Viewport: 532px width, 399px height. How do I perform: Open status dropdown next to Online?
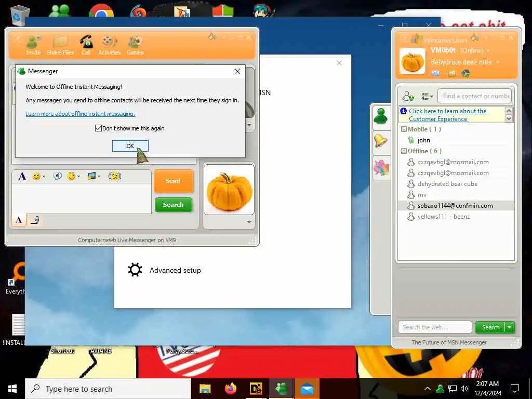488,50
